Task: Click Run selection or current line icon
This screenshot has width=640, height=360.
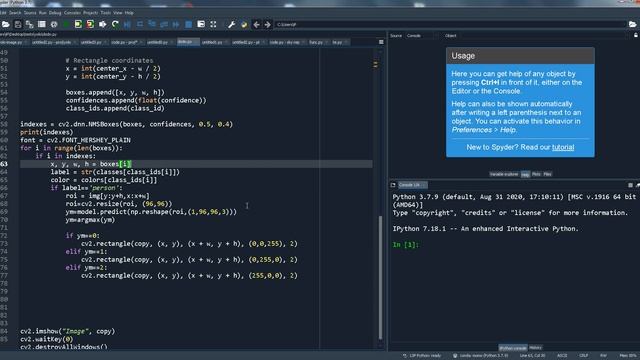Action: [x=102, y=24]
